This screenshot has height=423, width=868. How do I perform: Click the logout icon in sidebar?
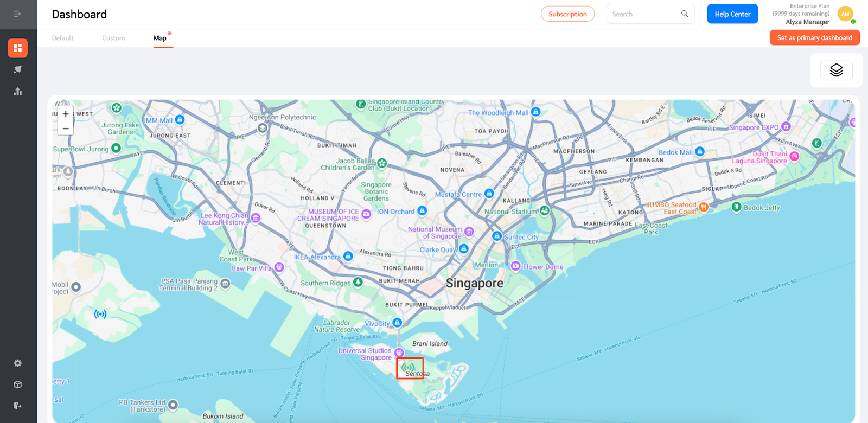point(18,406)
